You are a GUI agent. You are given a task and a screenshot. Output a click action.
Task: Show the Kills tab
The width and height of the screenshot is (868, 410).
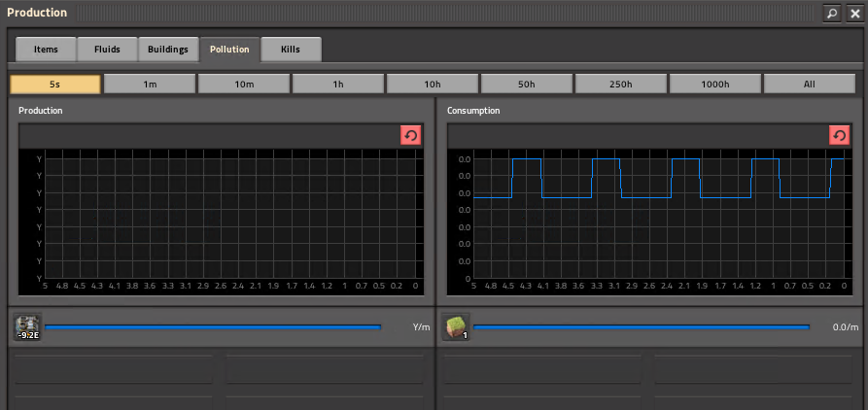coord(291,49)
